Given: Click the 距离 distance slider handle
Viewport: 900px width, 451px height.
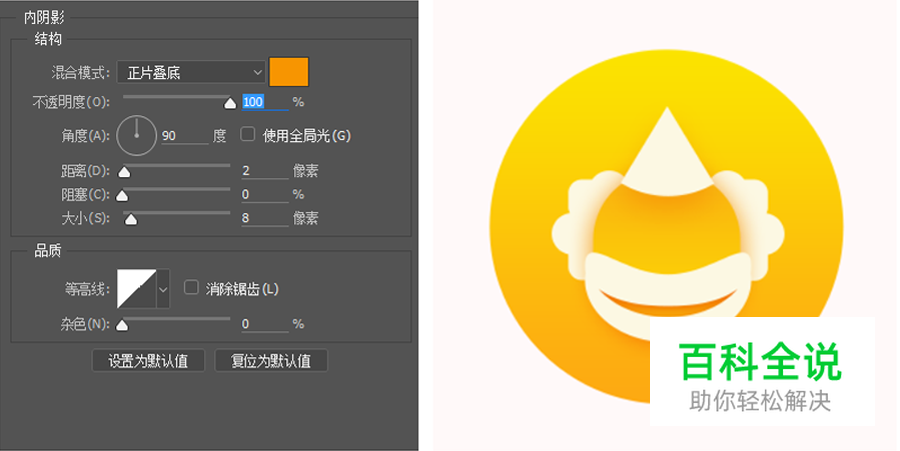Looking at the screenshot, I should [125, 172].
